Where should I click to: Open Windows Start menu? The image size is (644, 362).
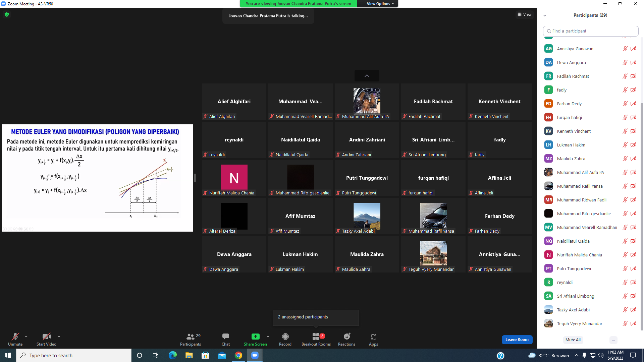tap(8, 355)
